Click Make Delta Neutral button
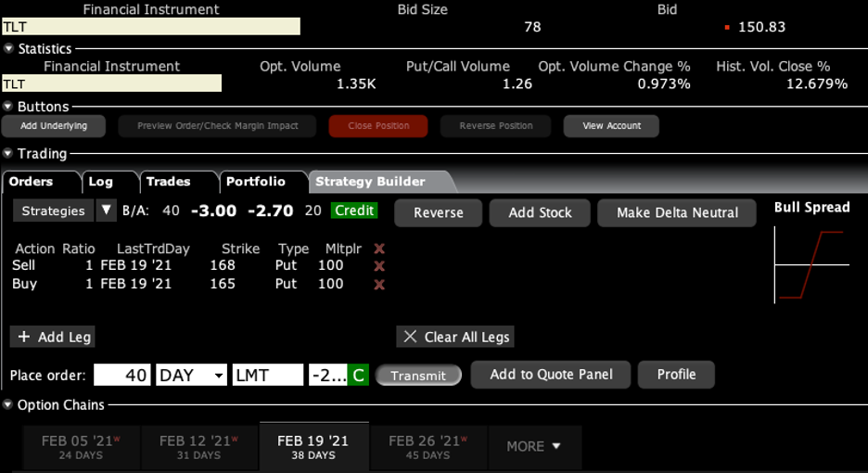Viewport: 868px width, 473px height. 677,212
